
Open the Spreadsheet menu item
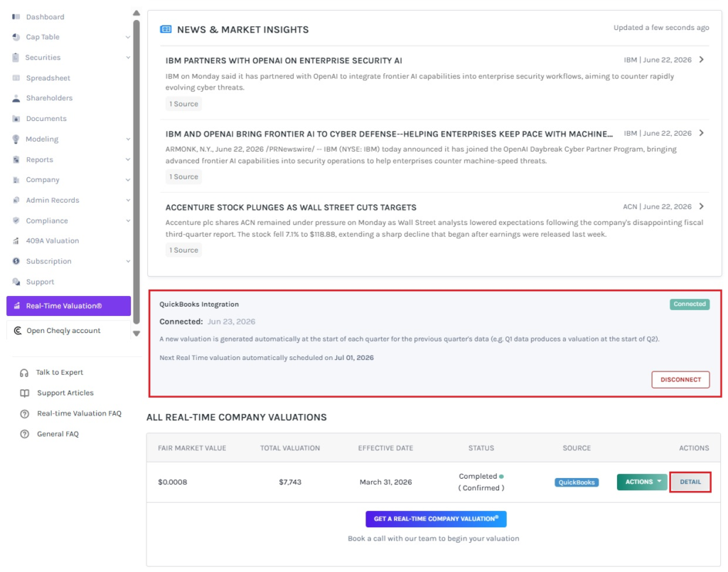click(48, 78)
